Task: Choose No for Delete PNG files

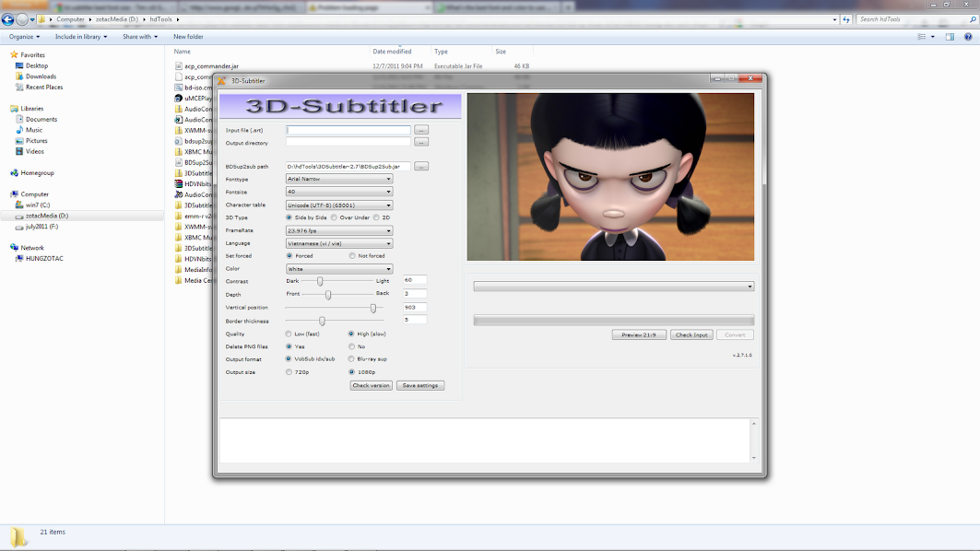Action: click(352, 346)
